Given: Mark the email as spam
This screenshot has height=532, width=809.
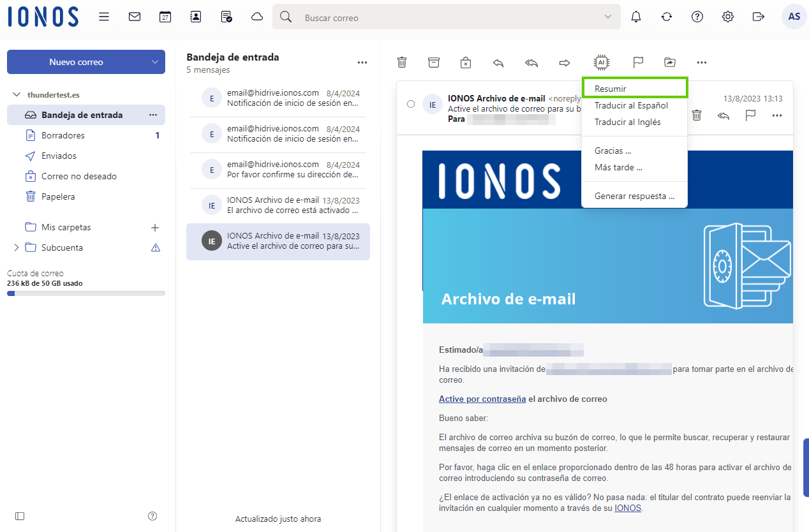Looking at the screenshot, I should point(466,63).
